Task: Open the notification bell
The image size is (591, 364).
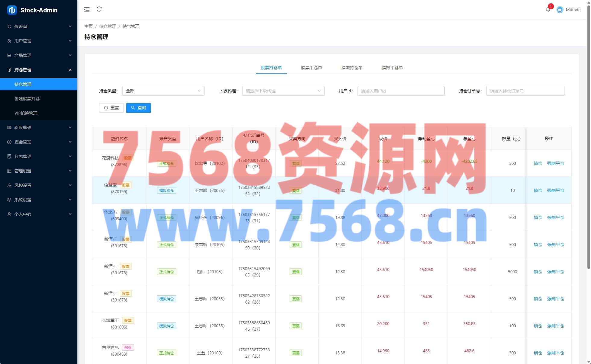Action: (x=548, y=9)
